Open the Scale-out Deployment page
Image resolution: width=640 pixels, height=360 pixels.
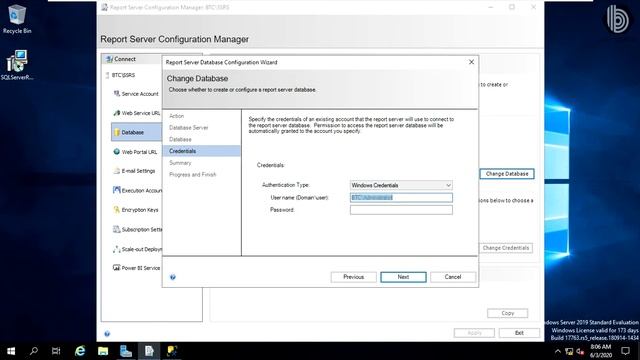tap(137, 249)
